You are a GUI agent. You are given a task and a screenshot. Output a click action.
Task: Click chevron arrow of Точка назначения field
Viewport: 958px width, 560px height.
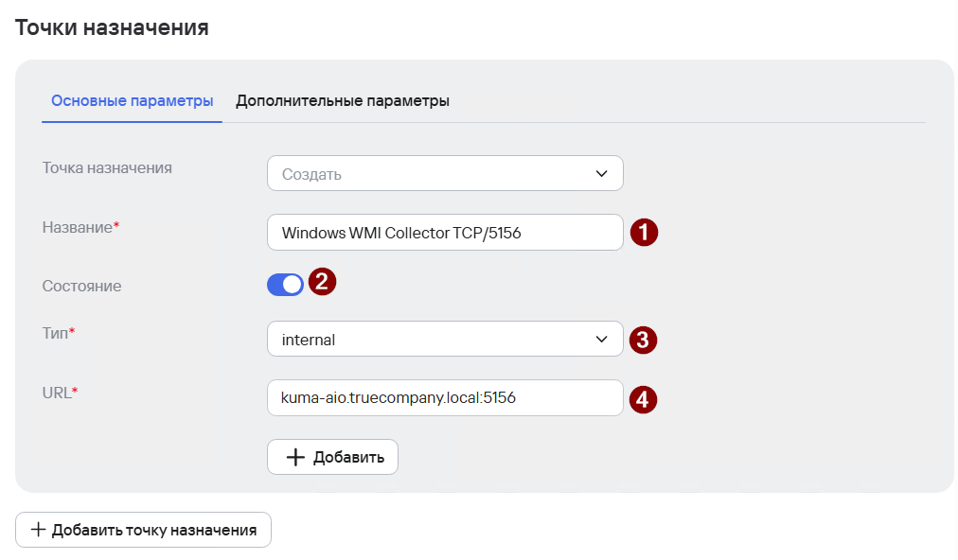click(x=601, y=173)
